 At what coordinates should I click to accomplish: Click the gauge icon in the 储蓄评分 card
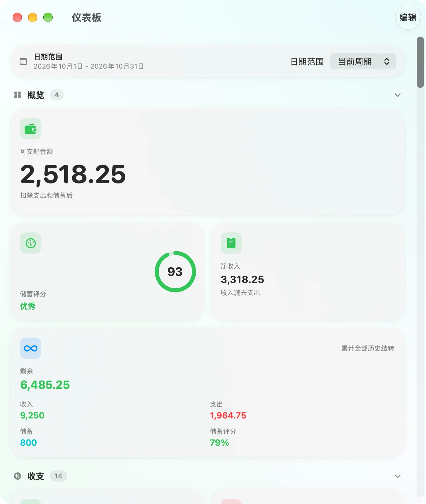point(31,243)
